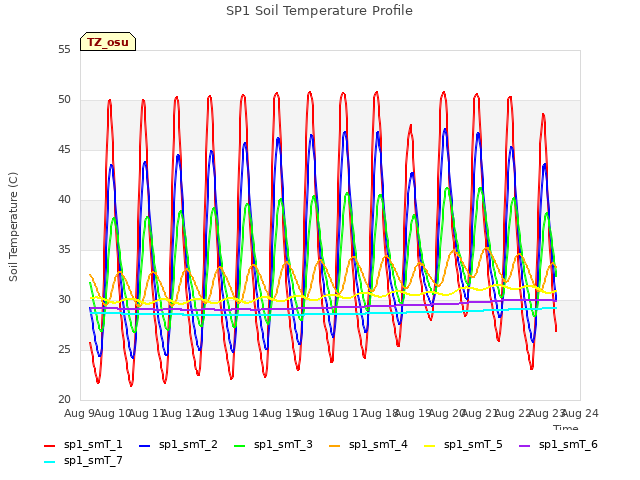
Task: Click the y-axis value 50
Action: [x=64, y=100]
